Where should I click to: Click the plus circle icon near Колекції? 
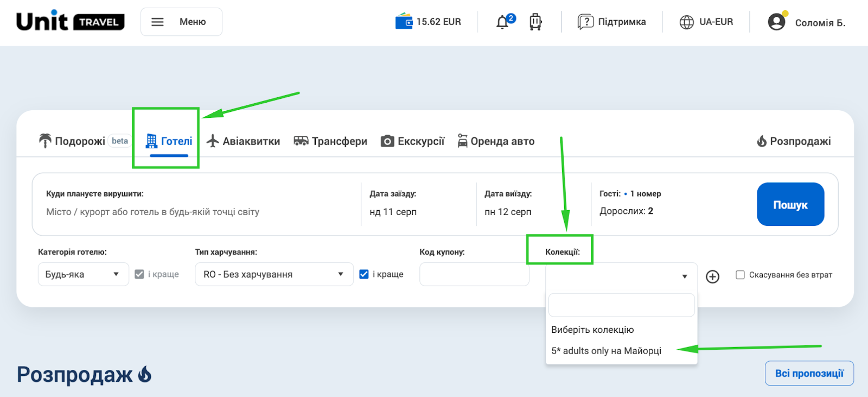point(712,276)
